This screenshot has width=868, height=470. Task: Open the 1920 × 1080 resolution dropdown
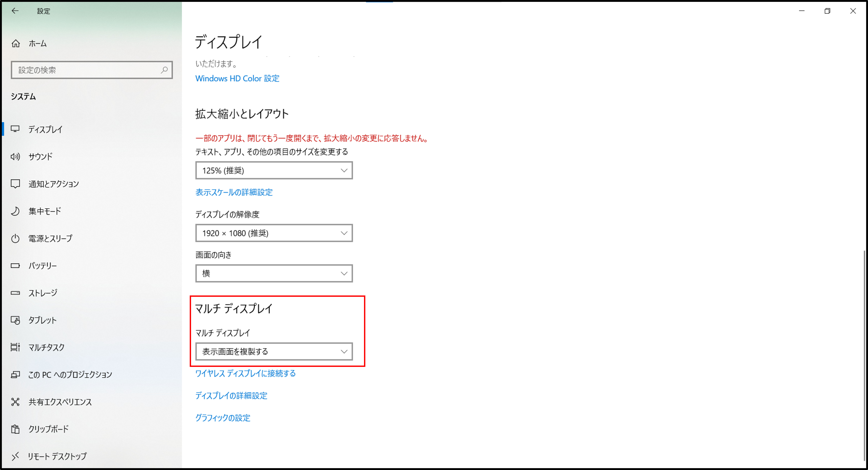click(x=274, y=233)
